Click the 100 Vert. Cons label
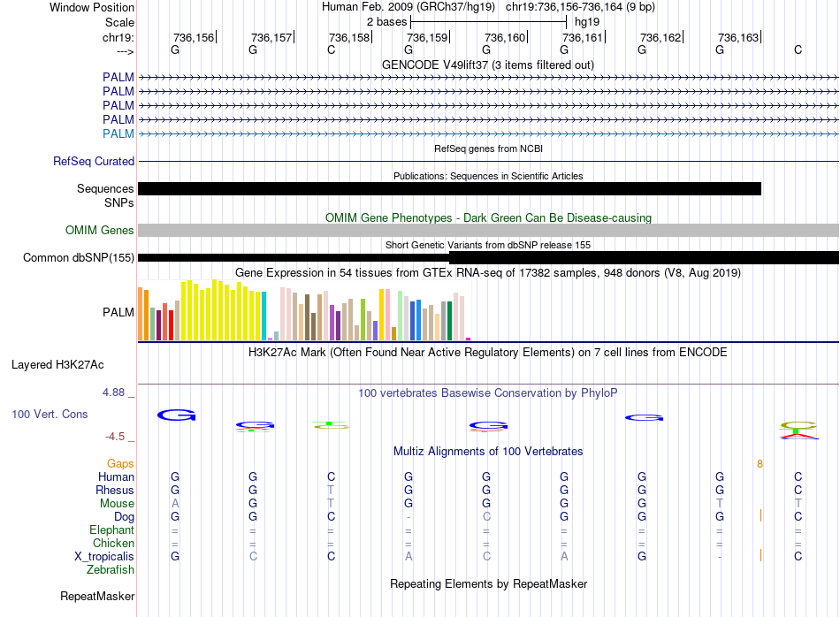The width and height of the screenshot is (840, 617). click(x=50, y=414)
